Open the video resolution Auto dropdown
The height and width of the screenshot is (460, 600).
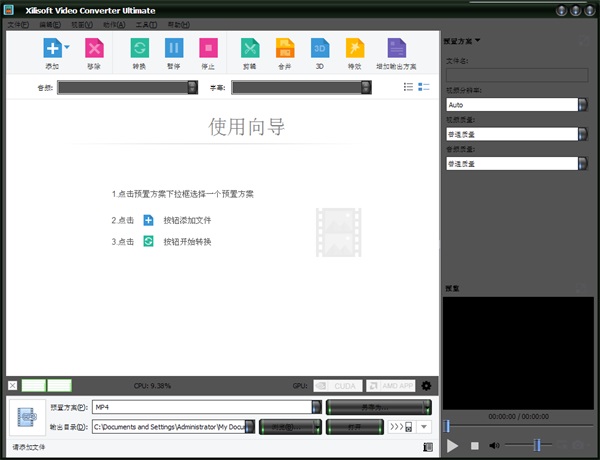tap(582, 104)
